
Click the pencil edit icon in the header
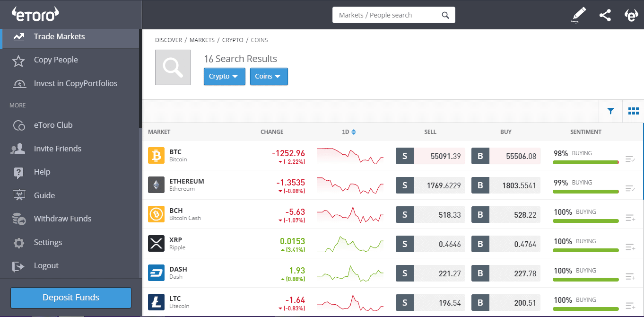tap(578, 15)
